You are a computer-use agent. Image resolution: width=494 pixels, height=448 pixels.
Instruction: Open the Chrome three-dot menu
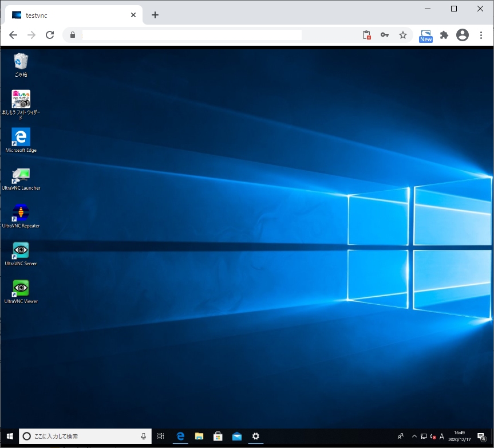tap(481, 35)
